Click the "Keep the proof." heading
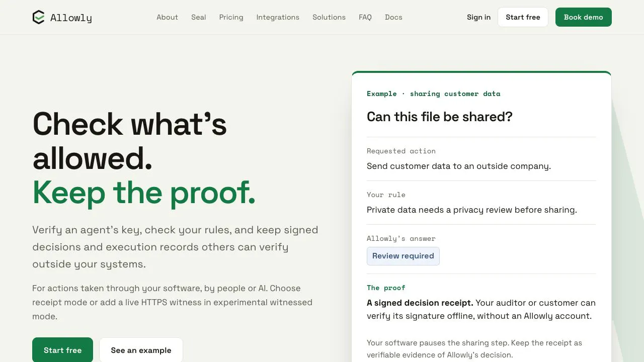This screenshot has width=644, height=362. (x=144, y=193)
